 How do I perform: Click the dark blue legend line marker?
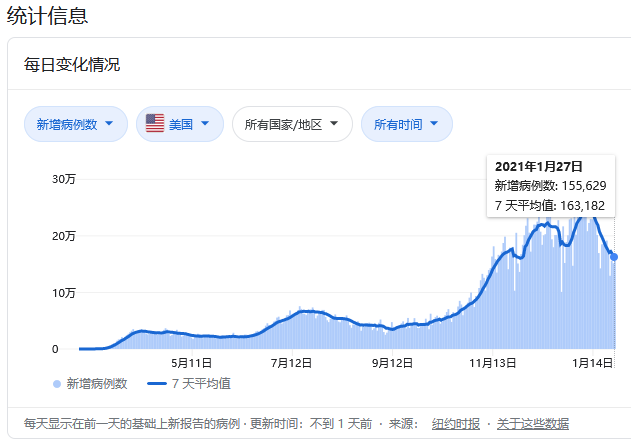[156, 383]
